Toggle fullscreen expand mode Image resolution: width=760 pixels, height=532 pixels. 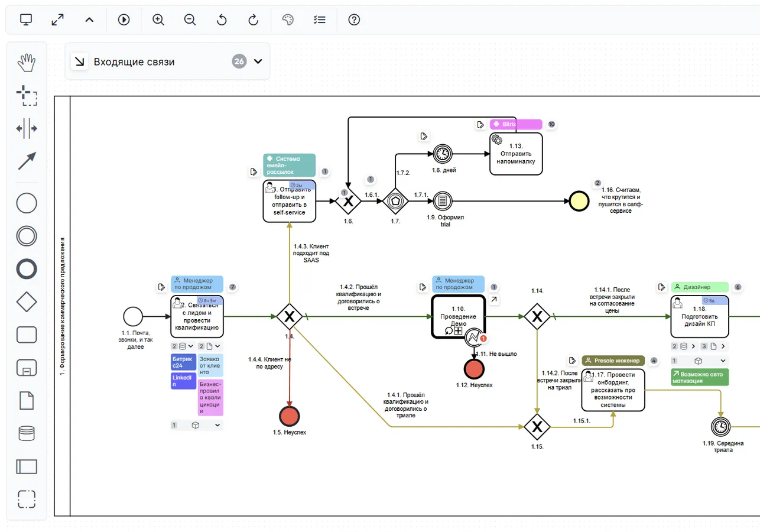pos(57,20)
